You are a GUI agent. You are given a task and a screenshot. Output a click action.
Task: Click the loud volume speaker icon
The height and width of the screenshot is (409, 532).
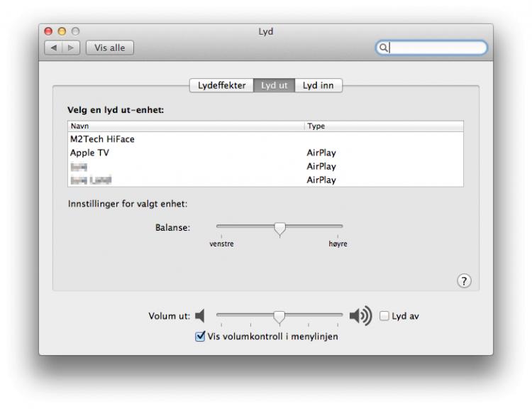[x=360, y=316]
